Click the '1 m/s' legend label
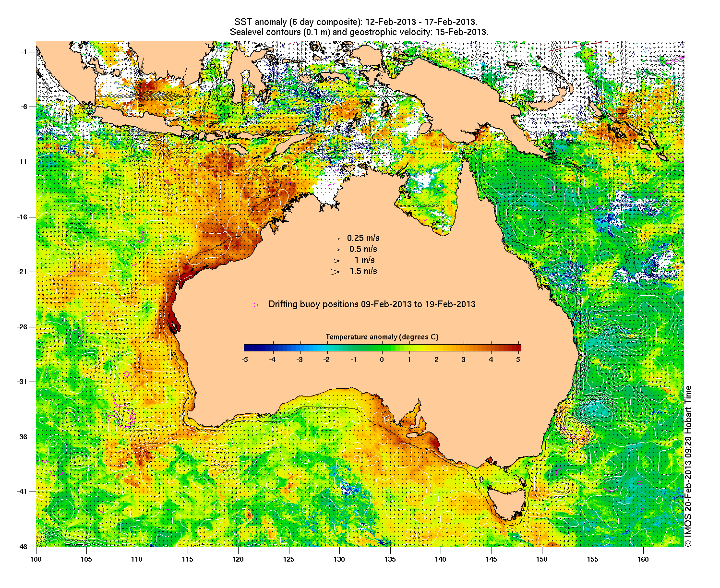Viewport: 720px width, 588px height. [365, 260]
